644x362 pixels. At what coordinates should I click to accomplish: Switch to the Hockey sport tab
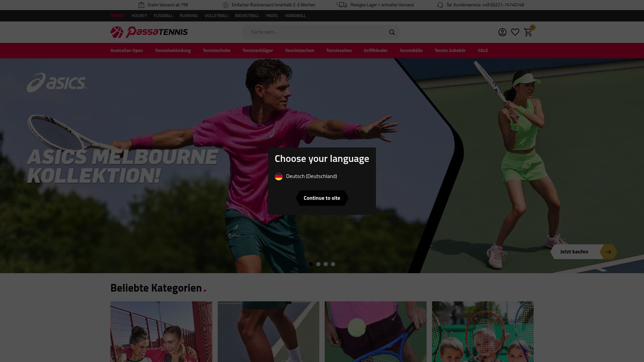coord(139,16)
